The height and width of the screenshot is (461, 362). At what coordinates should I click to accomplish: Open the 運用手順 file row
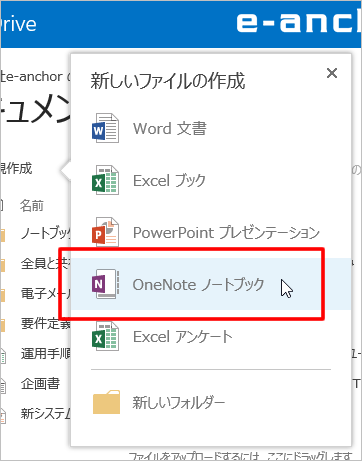tap(45, 354)
